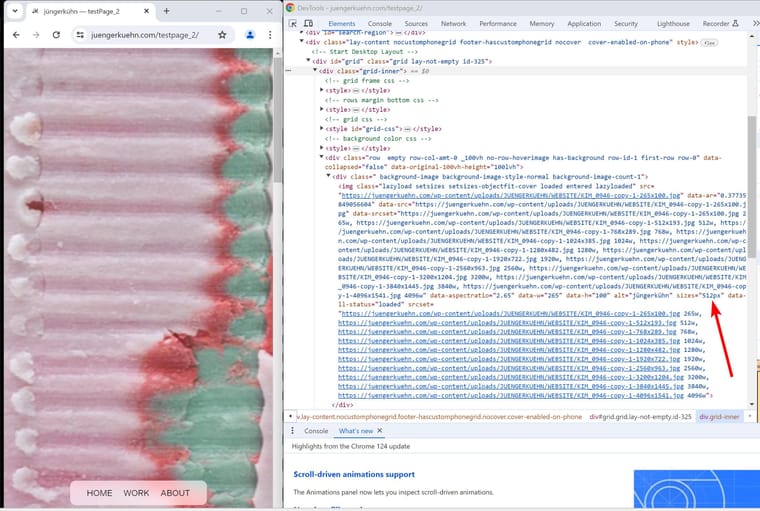Open the tab search dropdown
Image resolution: width=760 pixels, height=511 pixels.
14,11
